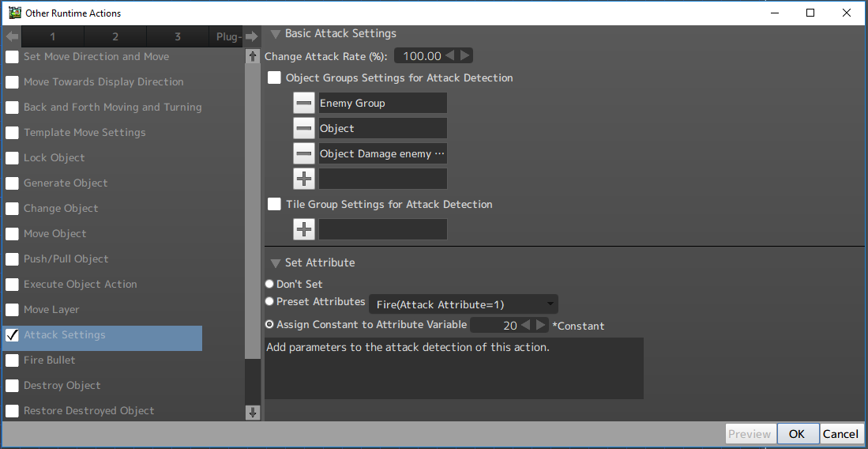Decrease attribute constant value
The image size is (868, 449).
[526, 325]
